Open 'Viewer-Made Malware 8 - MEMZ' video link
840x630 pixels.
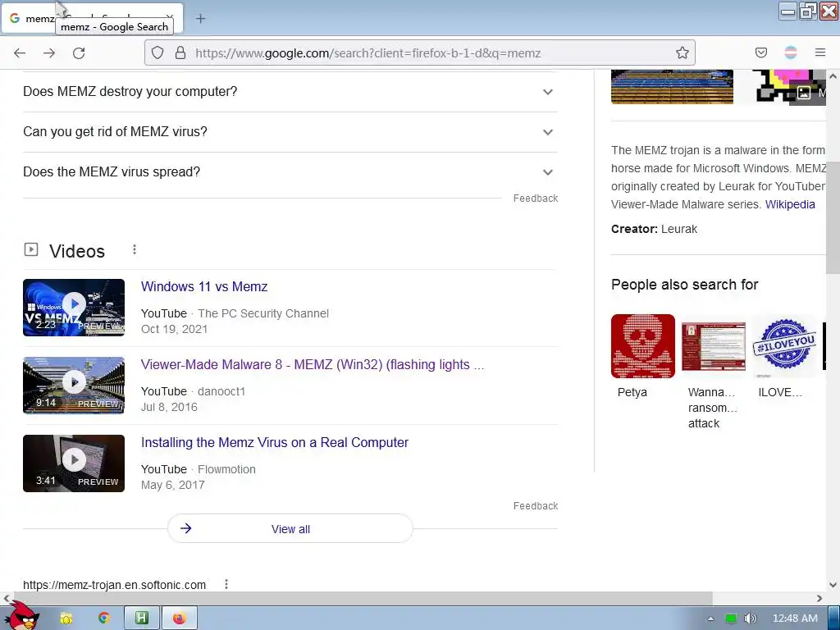point(313,365)
